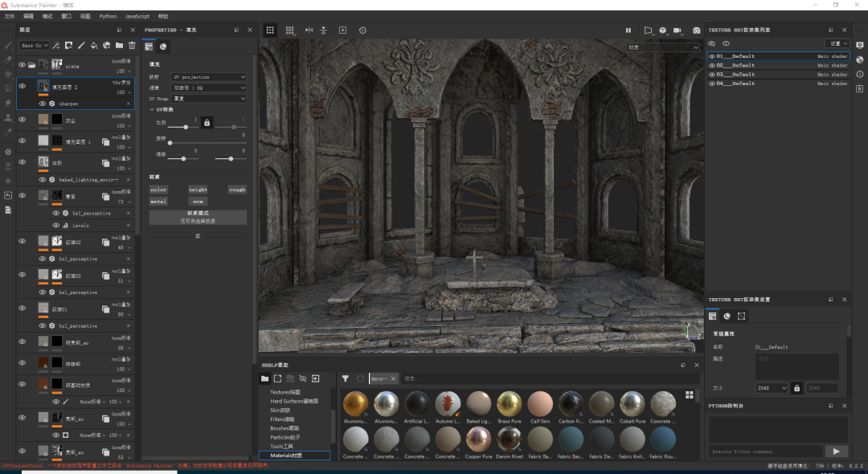Pause rendering with the pause icon
The width and height of the screenshot is (868, 474).
click(628, 31)
